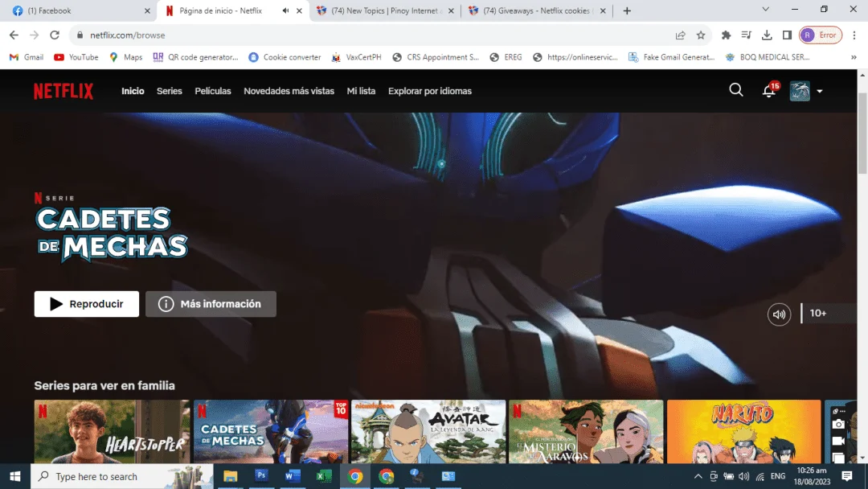Mute the Netflix tab audio icon

point(285,10)
